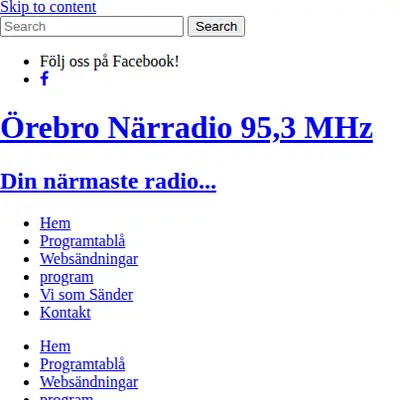400x400 pixels.
Task: Select the text Följ oss på Facebook!
Action: click(x=110, y=61)
